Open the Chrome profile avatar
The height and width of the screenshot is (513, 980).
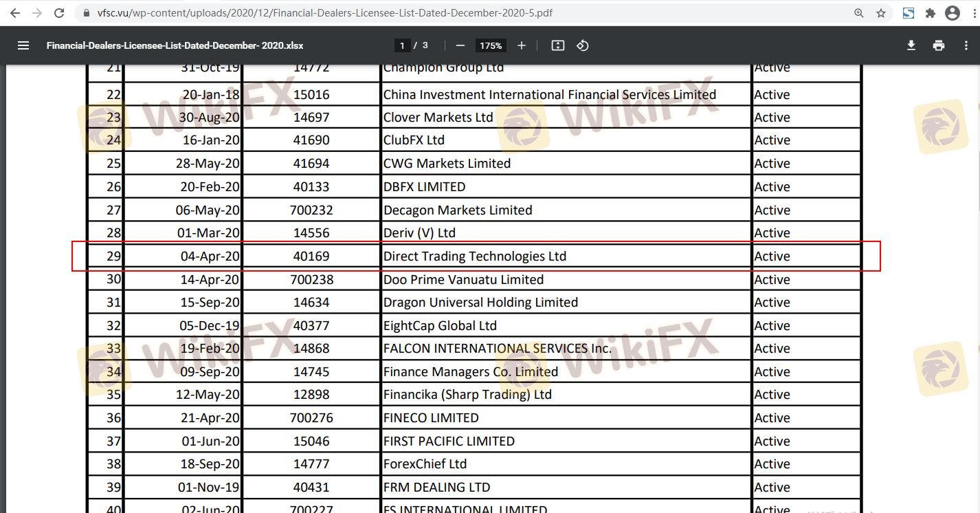952,13
